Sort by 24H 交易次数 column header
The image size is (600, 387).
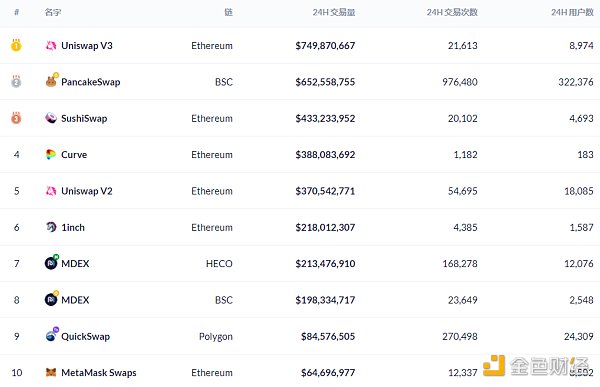(452, 12)
